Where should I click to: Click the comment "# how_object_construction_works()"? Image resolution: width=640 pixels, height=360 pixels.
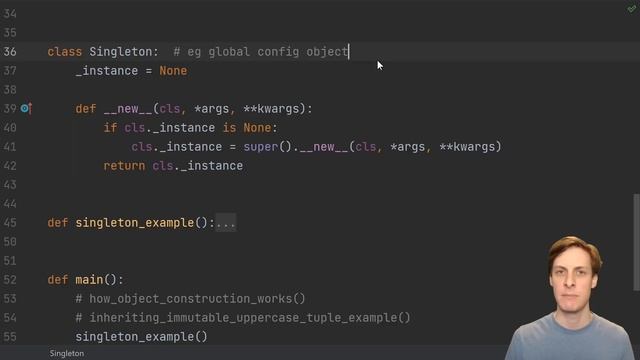[x=190, y=299]
